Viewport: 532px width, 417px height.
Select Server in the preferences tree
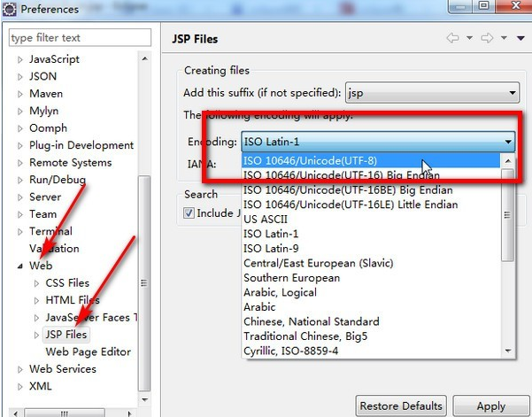45,197
